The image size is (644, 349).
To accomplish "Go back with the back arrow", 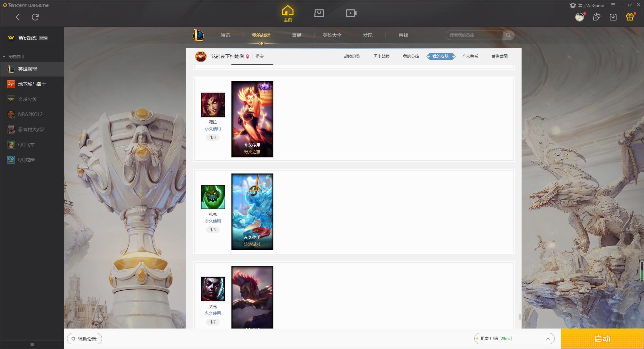I will (18, 17).
